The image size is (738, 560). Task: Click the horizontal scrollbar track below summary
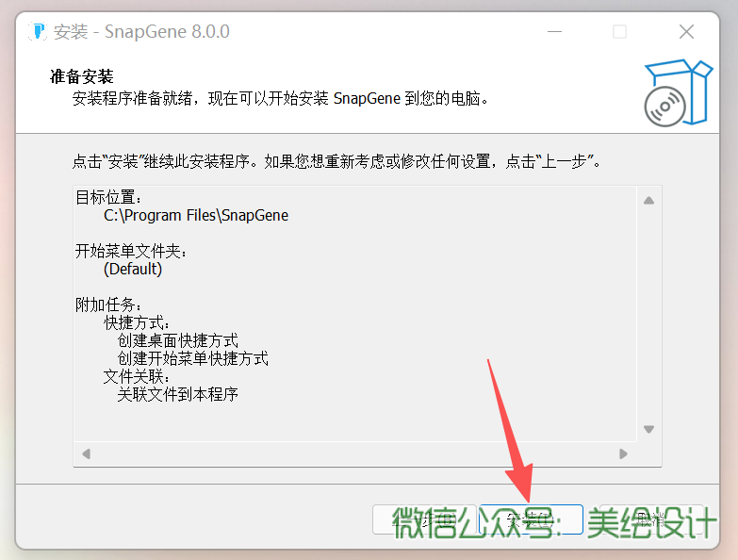coord(354,453)
